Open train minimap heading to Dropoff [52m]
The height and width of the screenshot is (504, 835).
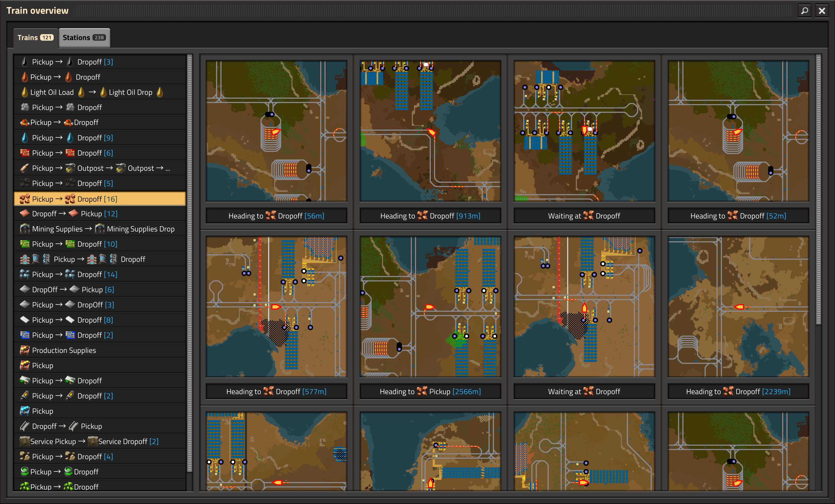click(x=738, y=131)
